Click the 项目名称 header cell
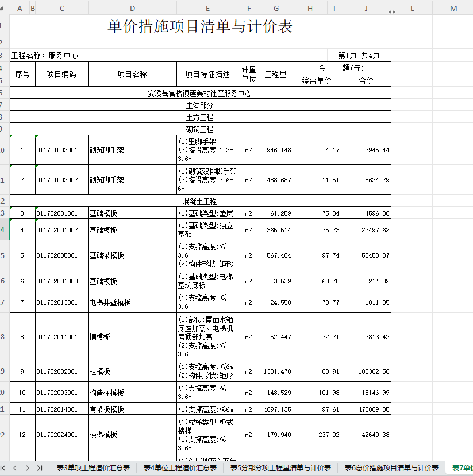Image resolution: width=473 pixels, height=476 pixels. (x=132, y=74)
